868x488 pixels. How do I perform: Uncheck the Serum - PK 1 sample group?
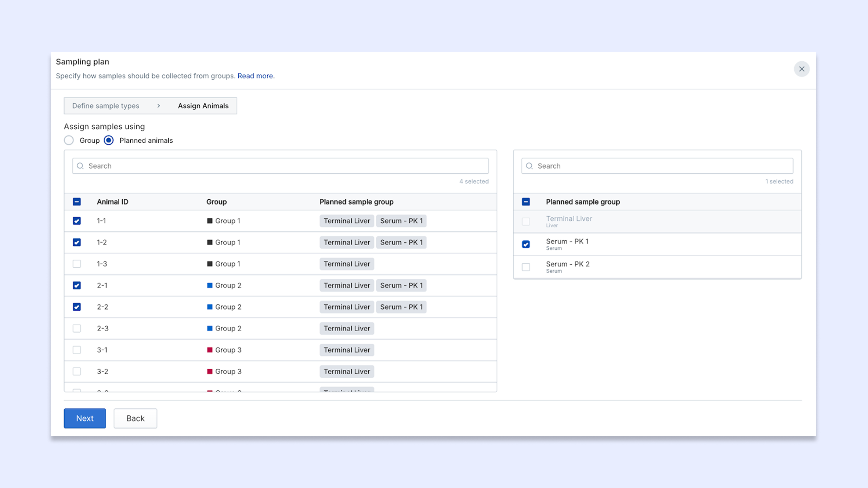[x=526, y=244]
